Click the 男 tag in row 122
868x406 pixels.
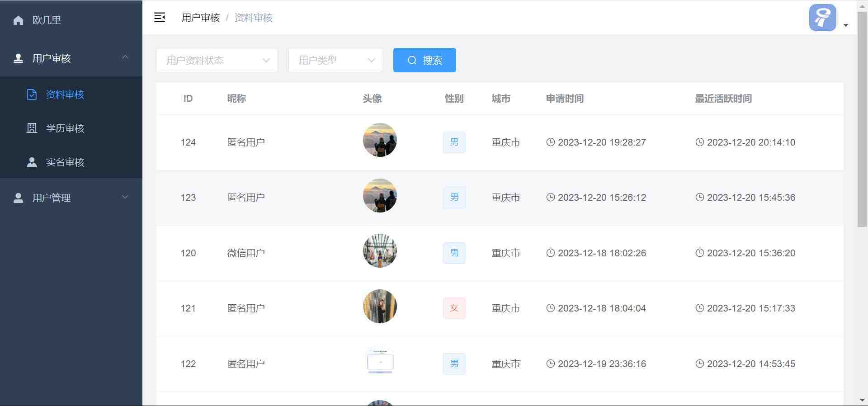[x=454, y=364]
